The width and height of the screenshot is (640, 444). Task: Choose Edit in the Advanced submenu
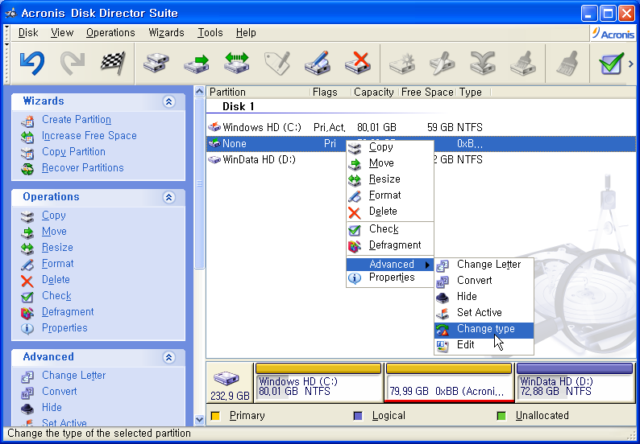484,345
